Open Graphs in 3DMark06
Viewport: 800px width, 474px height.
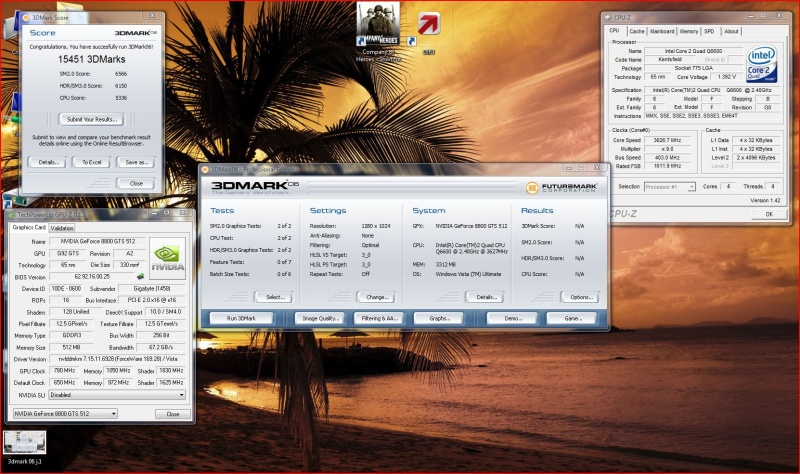point(439,318)
